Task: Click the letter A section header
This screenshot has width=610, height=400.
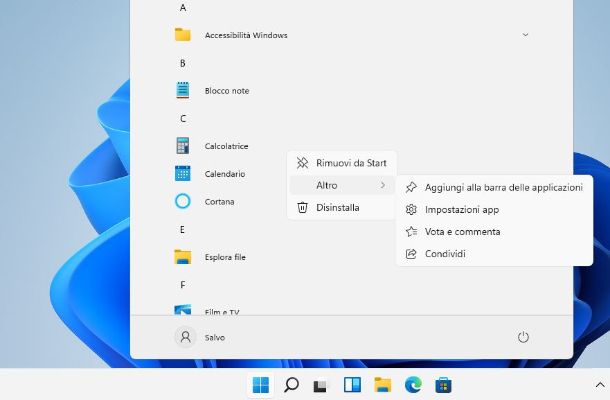Action: tap(183, 7)
